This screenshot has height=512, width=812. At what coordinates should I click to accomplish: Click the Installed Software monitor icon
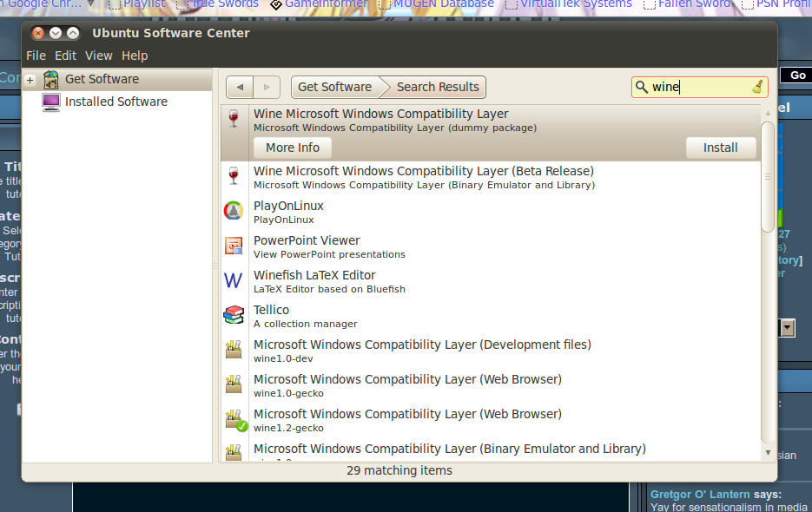pos(50,102)
